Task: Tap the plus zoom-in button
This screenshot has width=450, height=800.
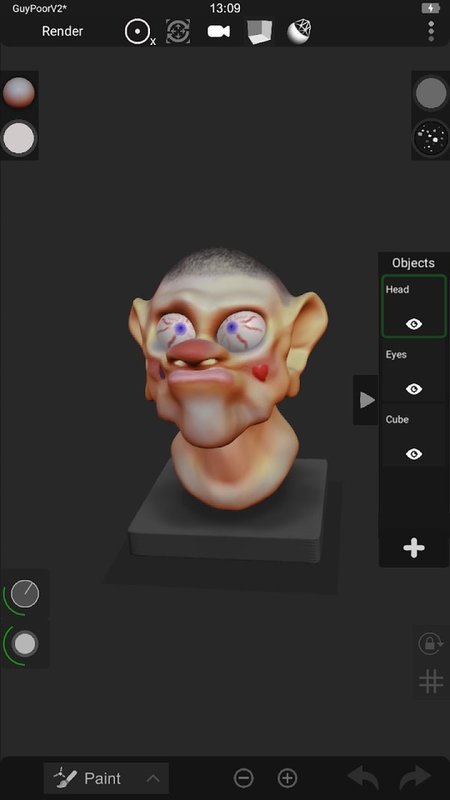Action: (287, 779)
